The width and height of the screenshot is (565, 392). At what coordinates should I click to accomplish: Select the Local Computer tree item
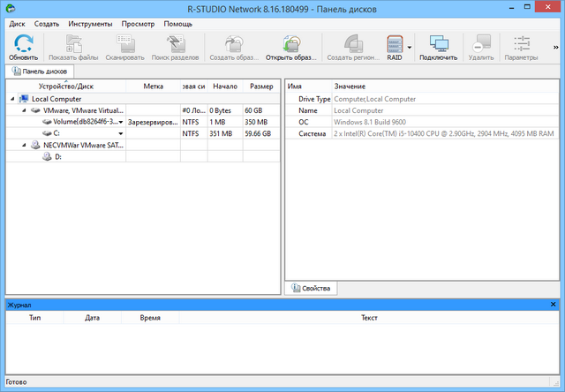coord(56,99)
